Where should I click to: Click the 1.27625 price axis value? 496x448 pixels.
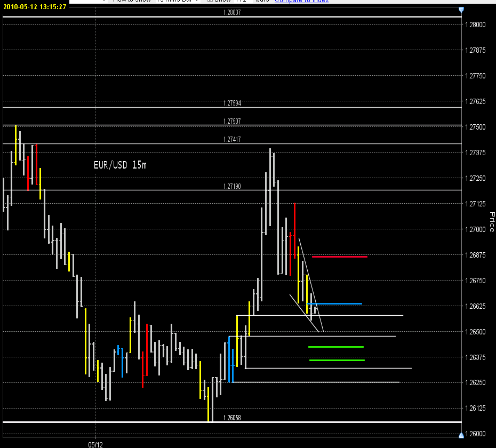(x=475, y=101)
